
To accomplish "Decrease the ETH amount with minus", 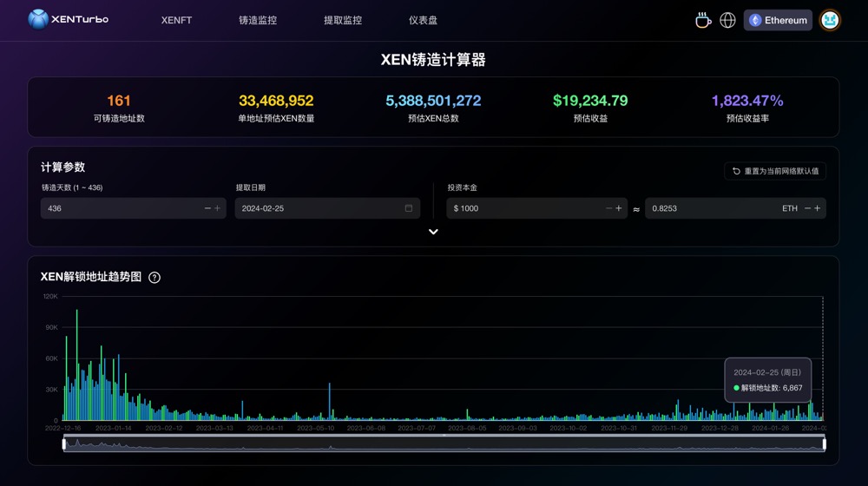I will [x=807, y=208].
